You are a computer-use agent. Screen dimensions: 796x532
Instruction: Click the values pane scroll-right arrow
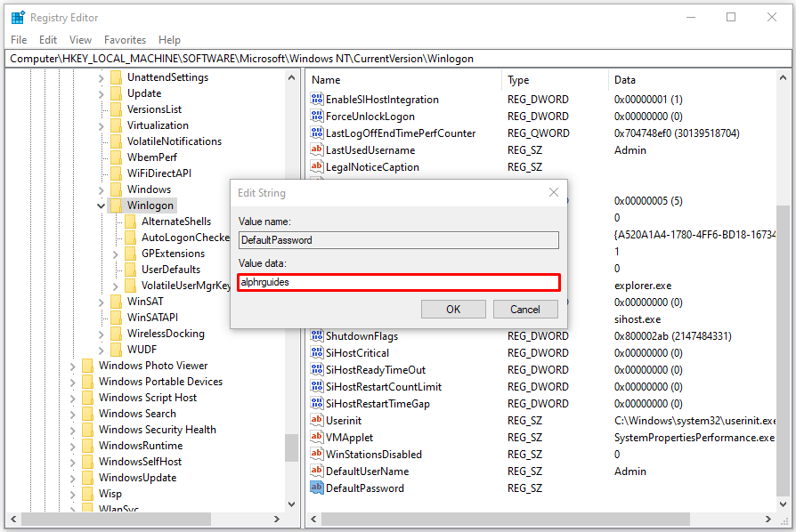pyautogui.click(x=768, y=520)
